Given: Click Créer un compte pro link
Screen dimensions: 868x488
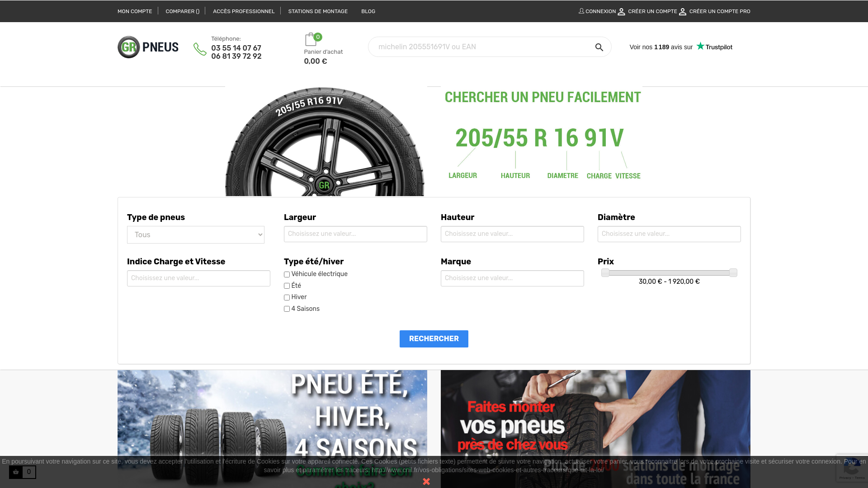Looking at the screenshot, I should (719, 11).
